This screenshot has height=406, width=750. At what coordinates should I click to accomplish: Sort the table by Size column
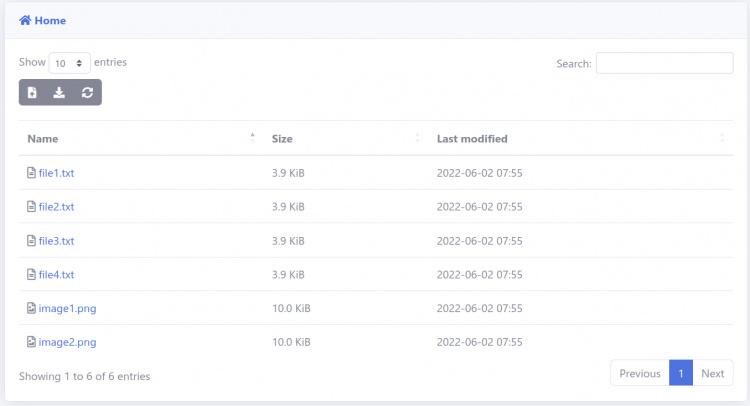[x=282, y=139]
